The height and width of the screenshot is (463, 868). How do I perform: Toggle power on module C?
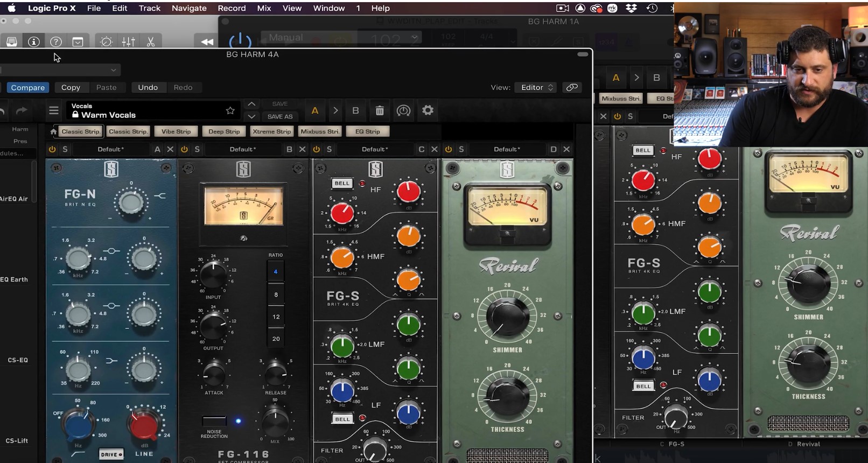pyautogui.click(x=316, y=149)
